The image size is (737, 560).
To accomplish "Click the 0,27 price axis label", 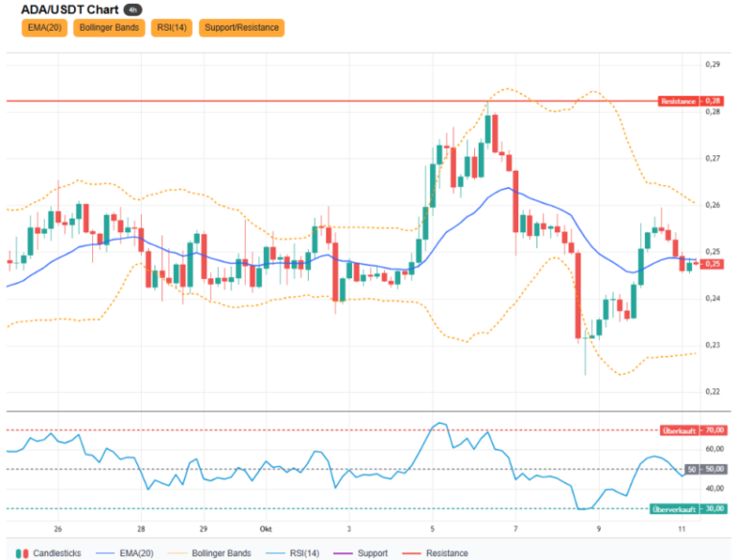I will (x=713, y=158).
